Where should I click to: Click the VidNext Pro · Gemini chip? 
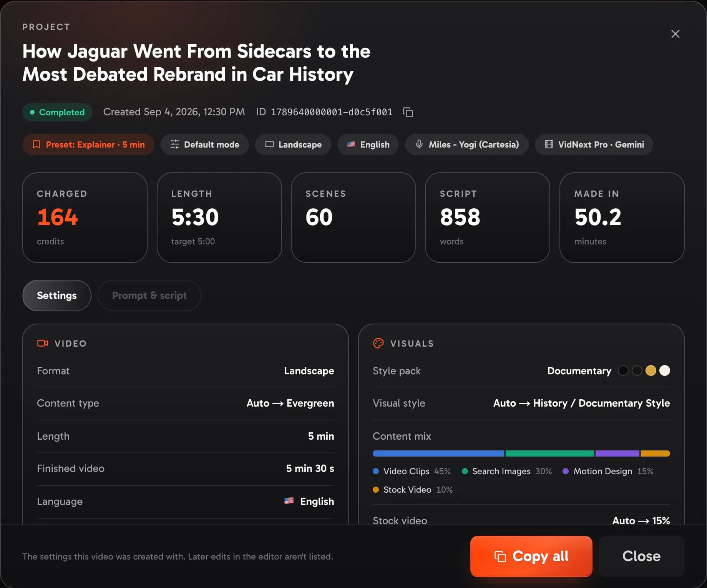594,145
